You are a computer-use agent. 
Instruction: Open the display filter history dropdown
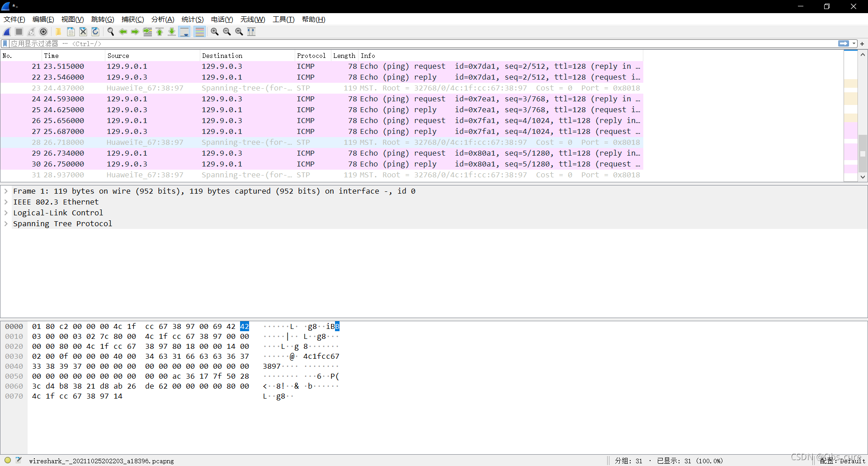pyautogui.click(x=854, y=43)
